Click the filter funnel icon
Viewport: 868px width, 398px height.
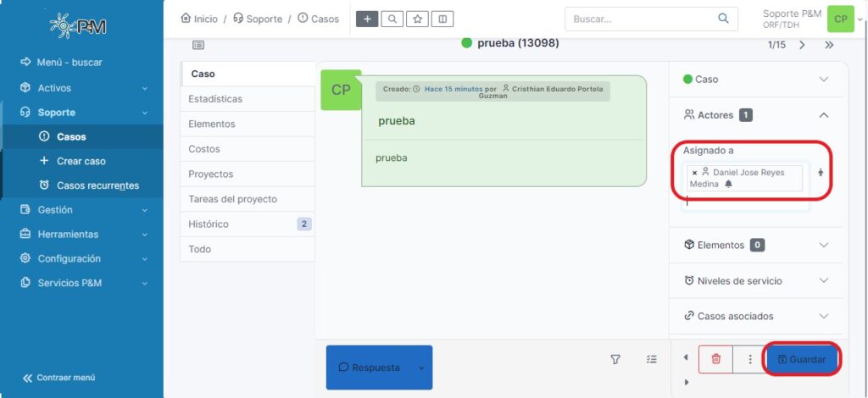point(615,359)
